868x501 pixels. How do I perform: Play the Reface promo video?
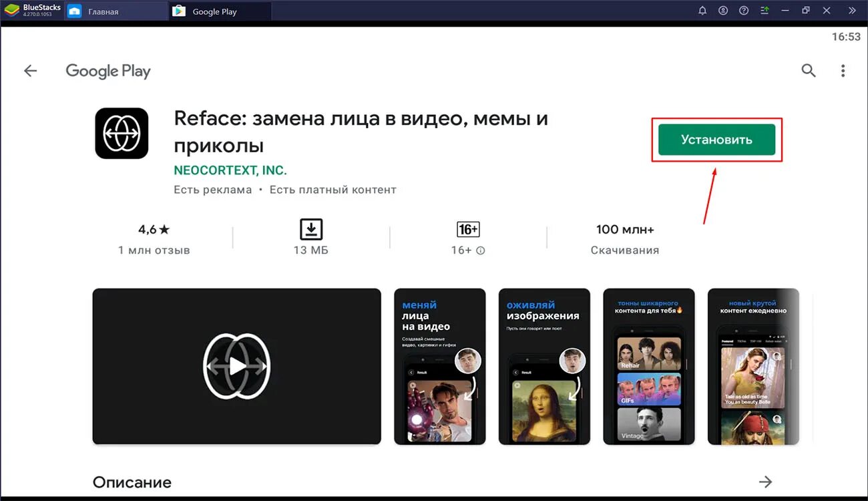click(236, 366)
